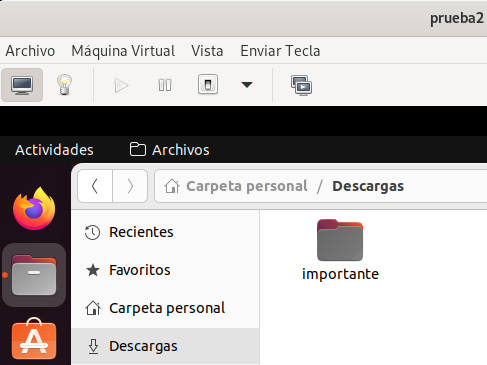Shut down the virtual machine power button
The height and width of the screenshot is (365, 487).
[208, 85]
